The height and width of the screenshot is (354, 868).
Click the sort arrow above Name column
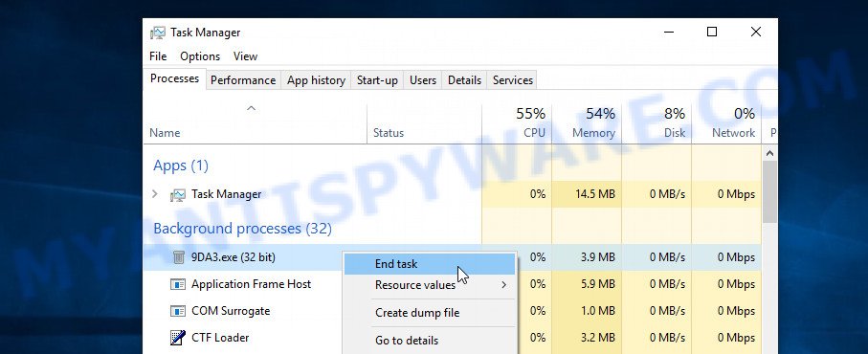[251, 108]
